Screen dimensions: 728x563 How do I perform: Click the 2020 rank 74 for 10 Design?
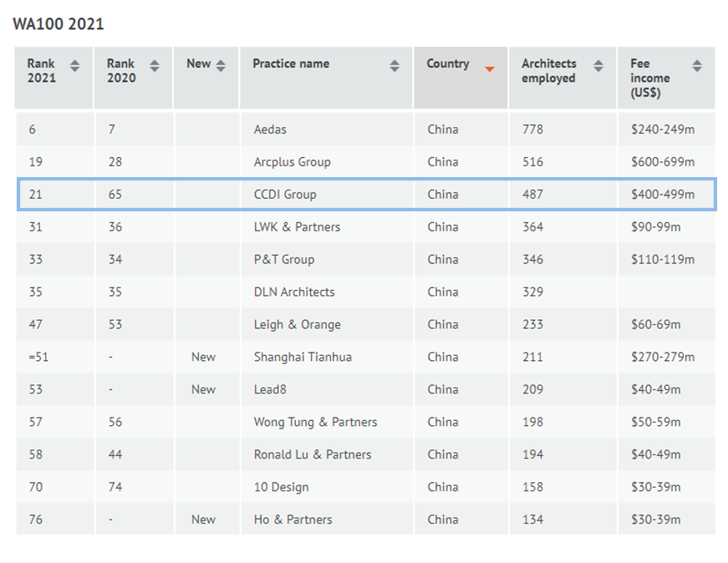[x=115, y=487]
